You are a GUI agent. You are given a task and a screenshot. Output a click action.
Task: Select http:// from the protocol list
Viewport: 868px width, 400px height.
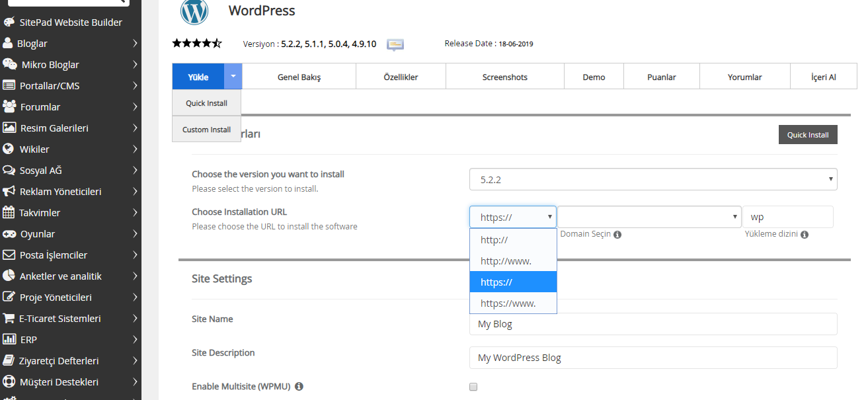point(513,240)
